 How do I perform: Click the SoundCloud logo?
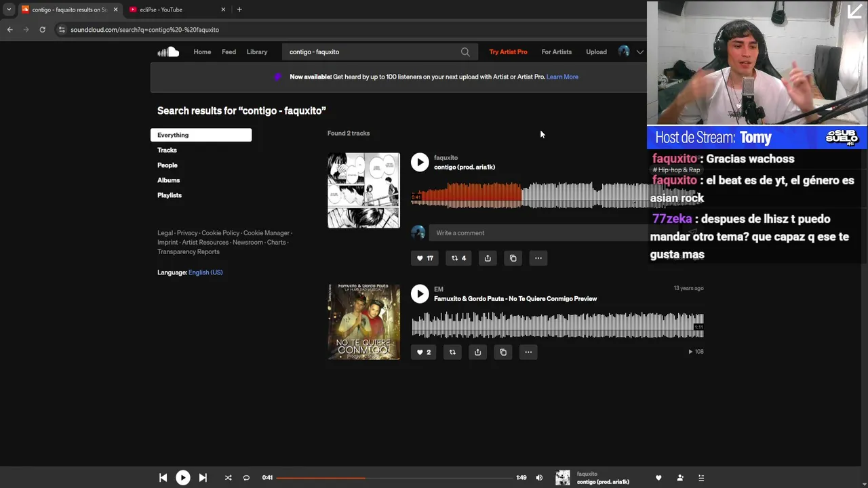(168, 52)
